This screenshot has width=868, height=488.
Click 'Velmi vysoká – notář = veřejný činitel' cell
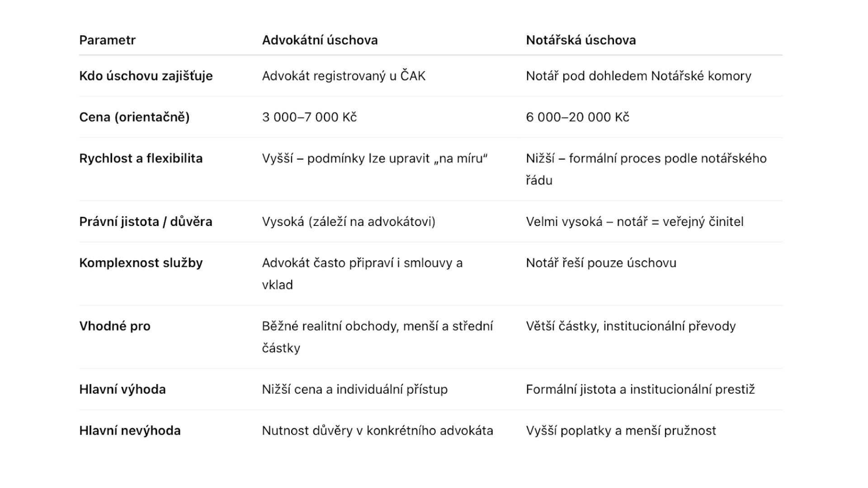click(634, 222)
